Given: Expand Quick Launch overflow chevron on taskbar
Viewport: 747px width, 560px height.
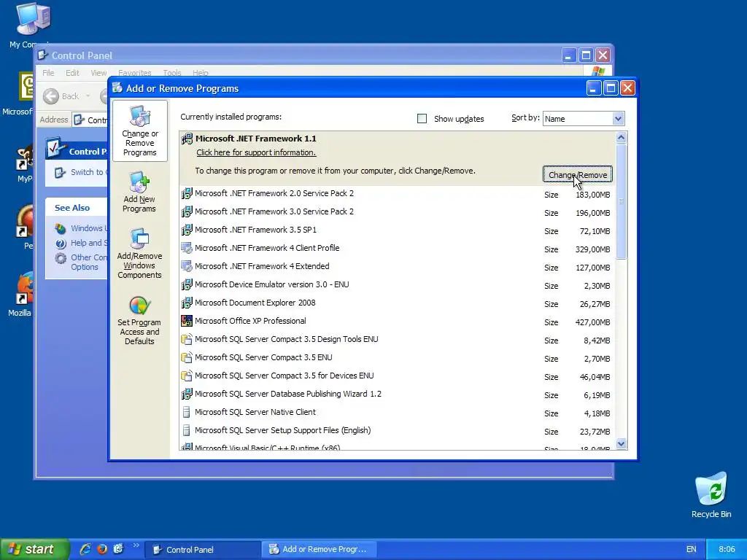Looking at the screenshot, I should point(136,545).
